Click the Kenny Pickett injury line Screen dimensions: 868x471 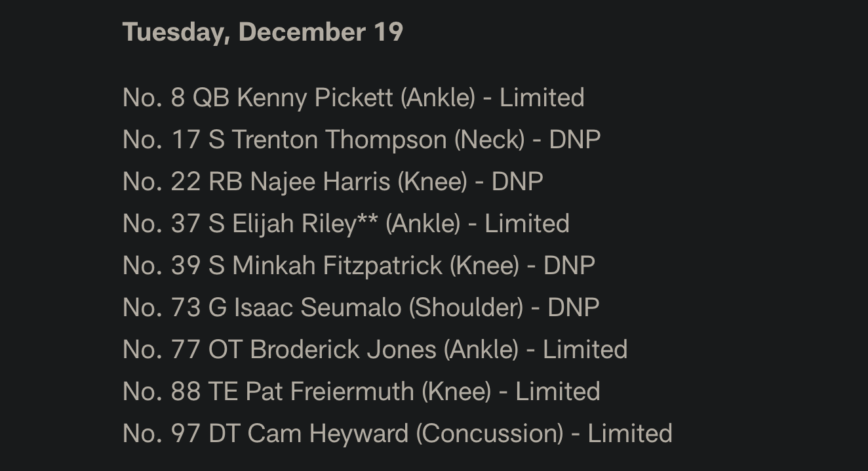coord(353,98)
